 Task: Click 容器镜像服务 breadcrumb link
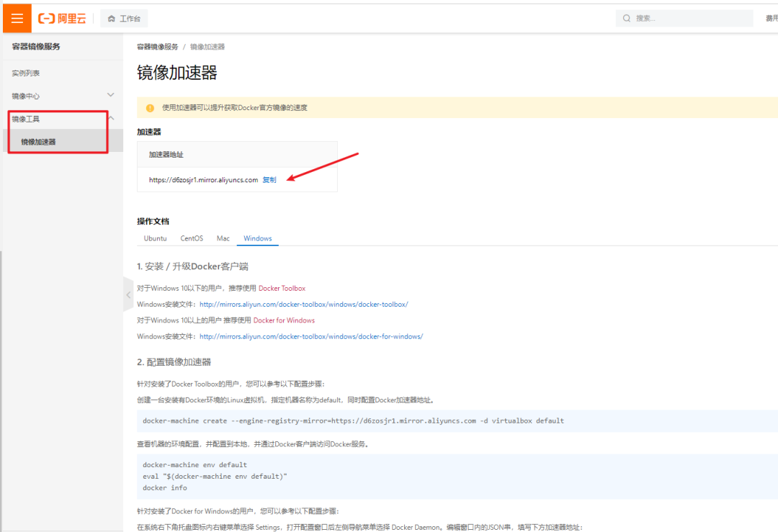coord(157,47)
